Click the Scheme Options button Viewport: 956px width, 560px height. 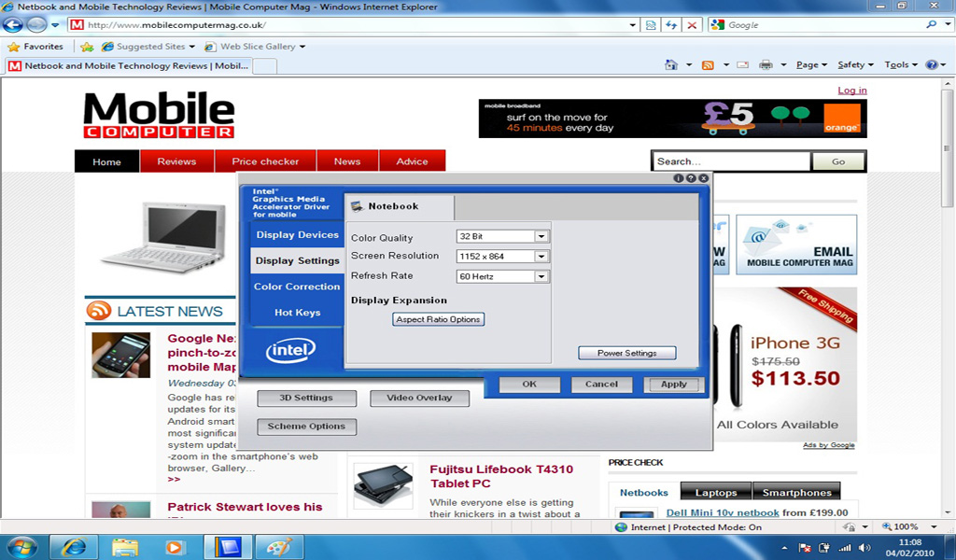pos(306,427)
